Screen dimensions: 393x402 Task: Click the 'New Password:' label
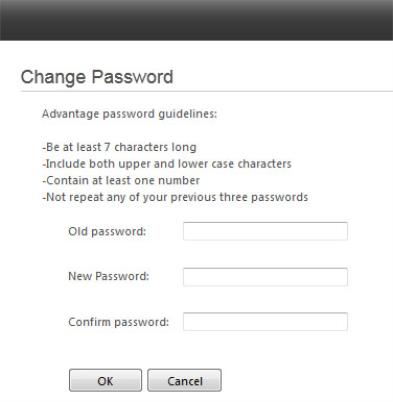109,276
